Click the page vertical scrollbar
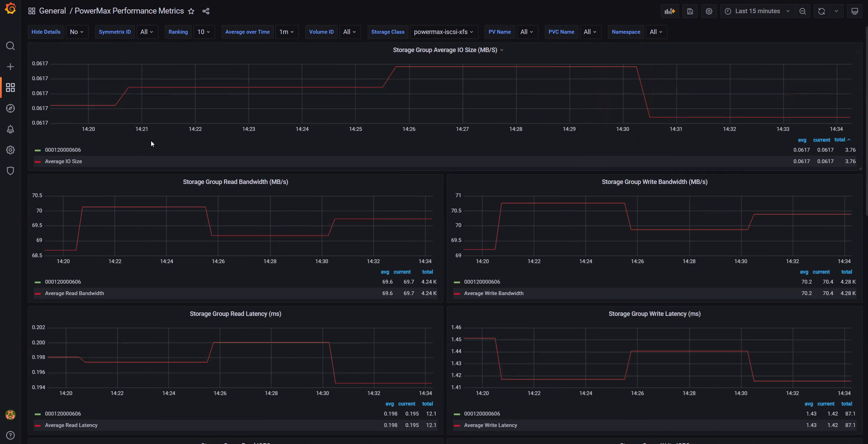The width and height of the screenshot is (868, 444). (x=866, y=122)
